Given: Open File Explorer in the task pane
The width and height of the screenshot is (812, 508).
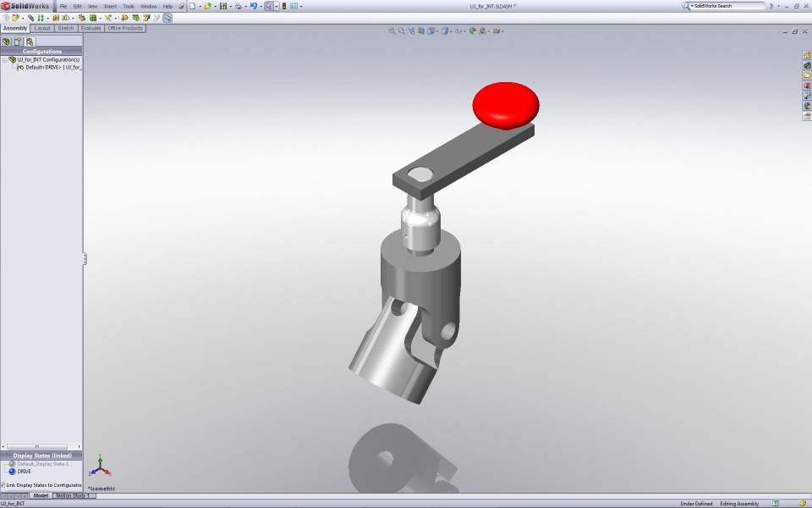Looking at the screenshot, I should tap(807, 75).
